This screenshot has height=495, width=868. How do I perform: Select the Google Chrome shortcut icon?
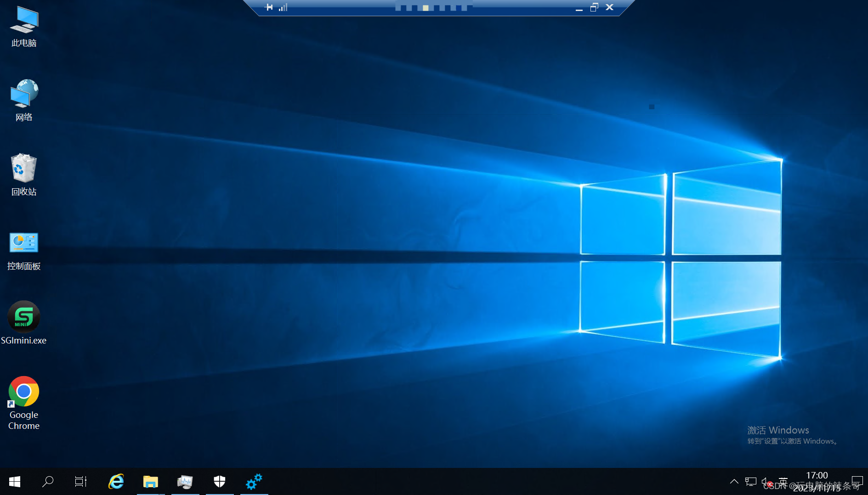[24, 403]
